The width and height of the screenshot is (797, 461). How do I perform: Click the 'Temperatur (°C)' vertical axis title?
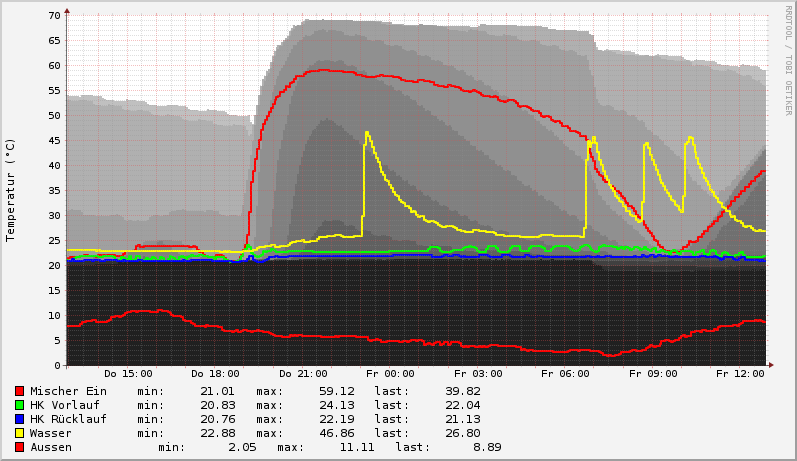[x=11, y=190]
